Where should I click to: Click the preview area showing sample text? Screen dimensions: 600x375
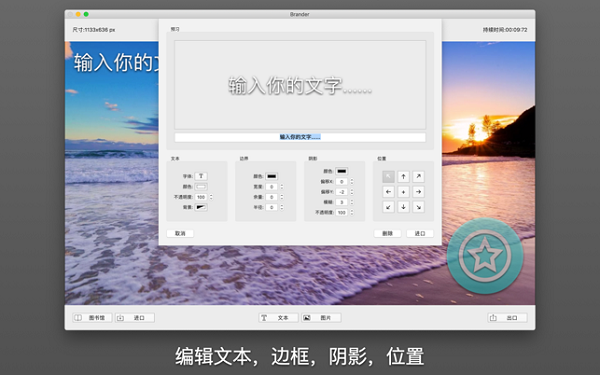click(x=300, y=85)
